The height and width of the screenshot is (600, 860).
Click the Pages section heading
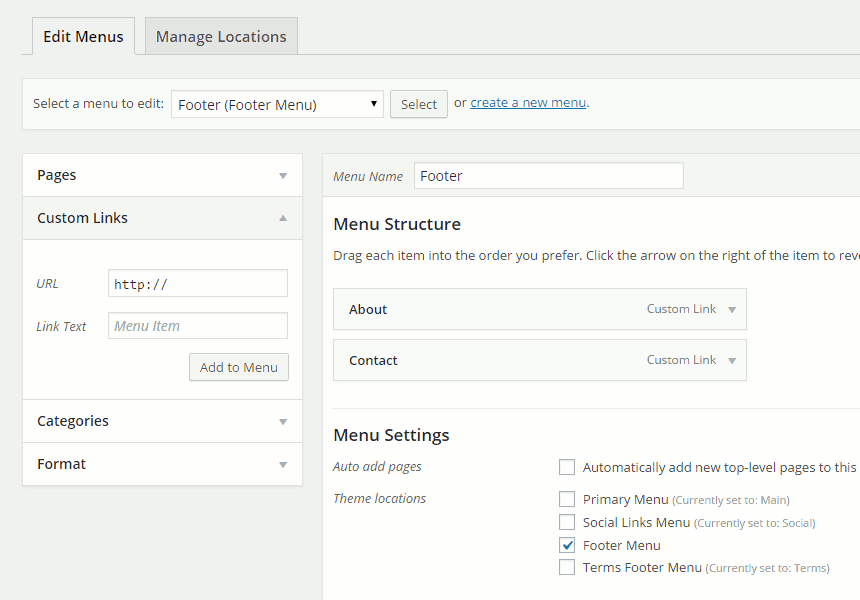click(x=56, y=175)
